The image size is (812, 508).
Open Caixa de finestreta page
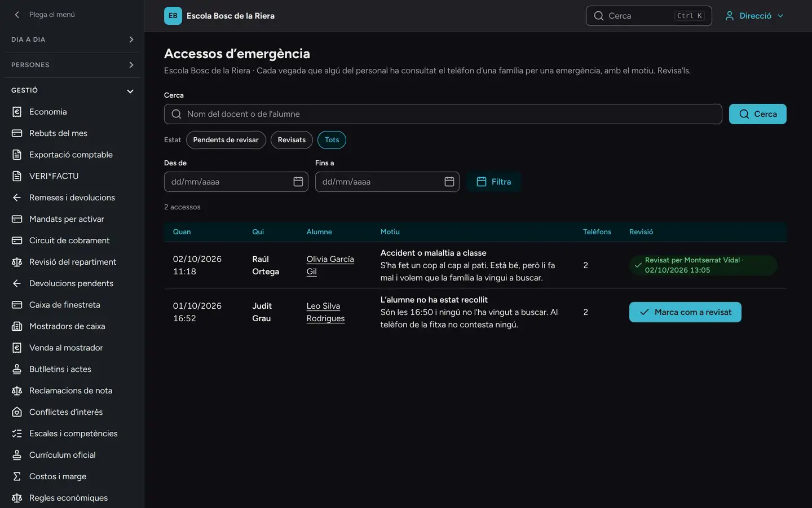[72, 305]
